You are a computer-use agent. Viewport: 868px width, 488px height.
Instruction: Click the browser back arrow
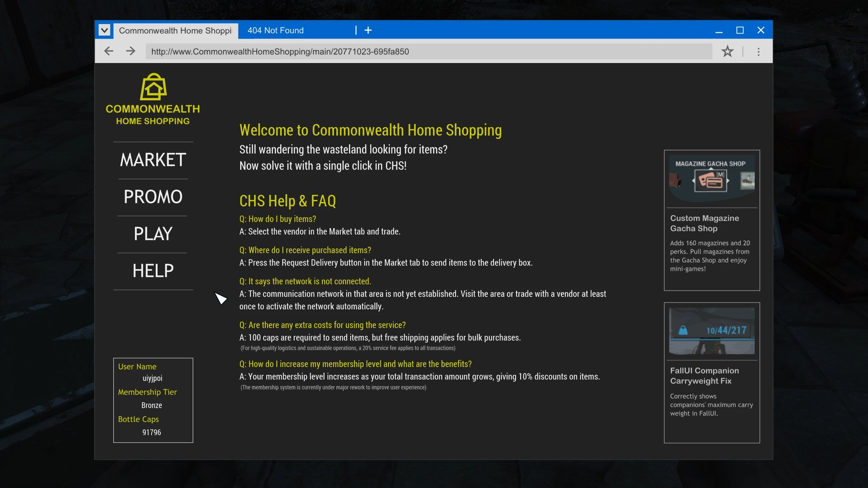coord(108,51)
